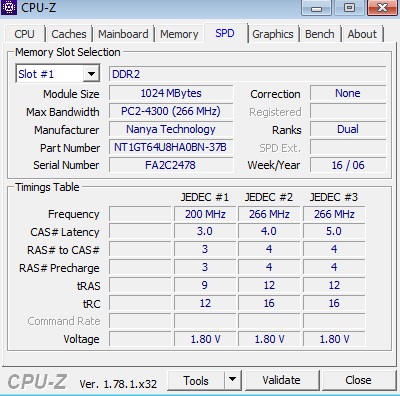Select the 1024 MBytes module size value
This screenshot has height=396, width=400.
click(x=171, y=93)
